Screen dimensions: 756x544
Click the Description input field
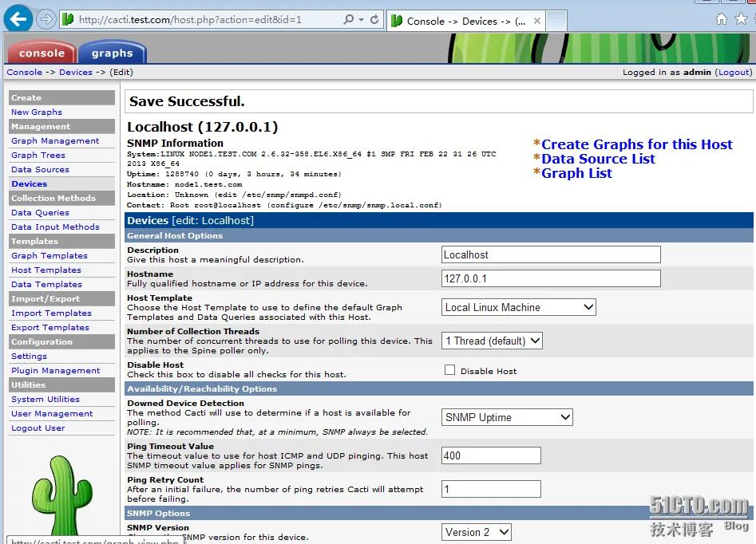tap(551, 254)
